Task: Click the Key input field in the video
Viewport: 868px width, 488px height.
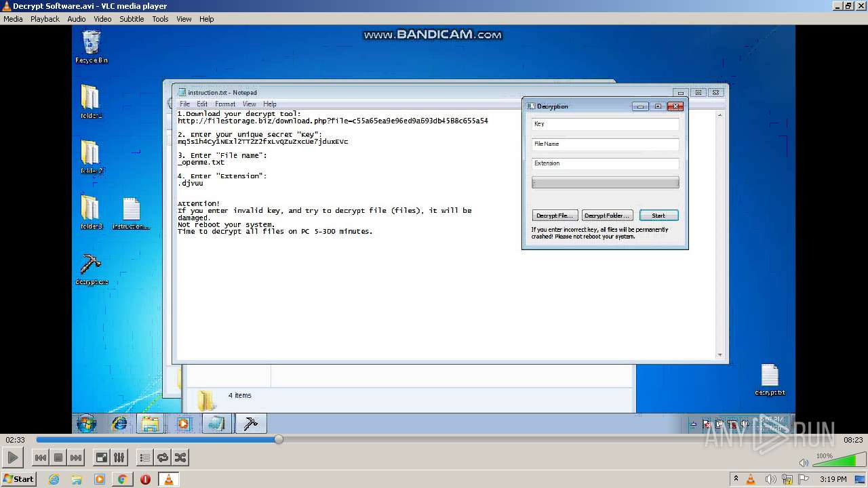Action: coord(605,124)
